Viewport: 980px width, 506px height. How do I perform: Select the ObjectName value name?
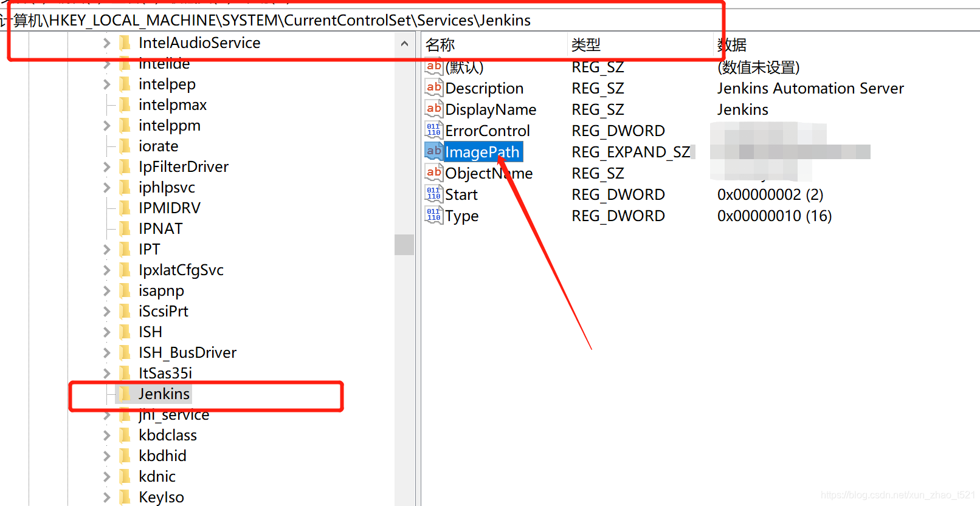click(489, 173)
